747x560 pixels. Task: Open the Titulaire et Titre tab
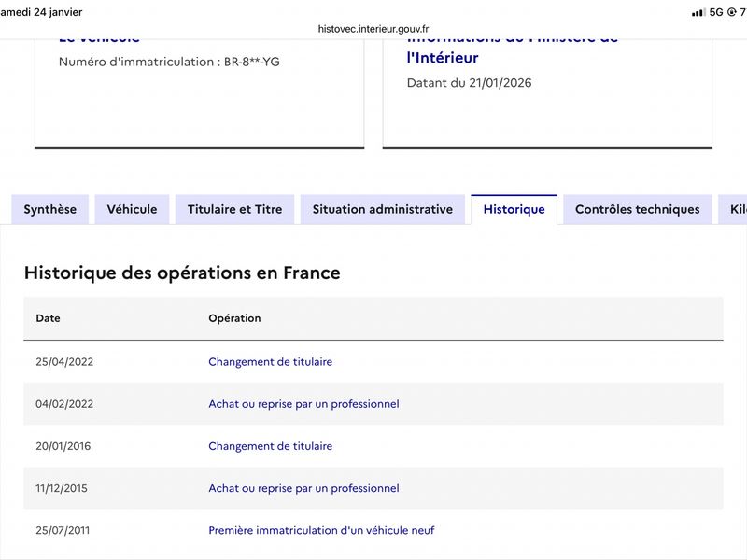coord(235,209)
